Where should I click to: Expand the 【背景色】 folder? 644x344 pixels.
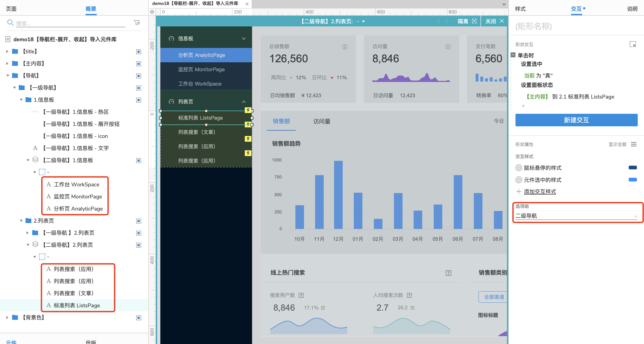click(7, 318)
